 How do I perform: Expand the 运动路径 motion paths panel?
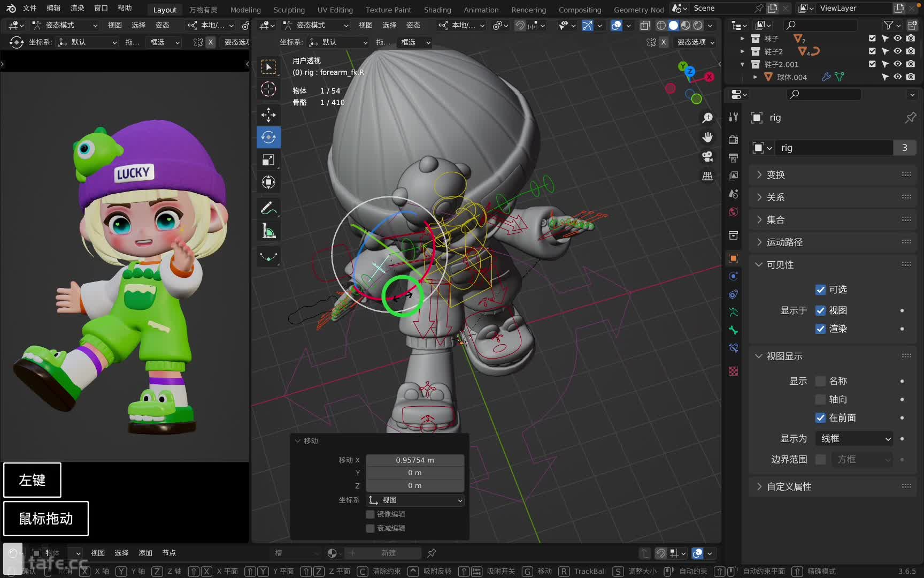click(833, 242)
